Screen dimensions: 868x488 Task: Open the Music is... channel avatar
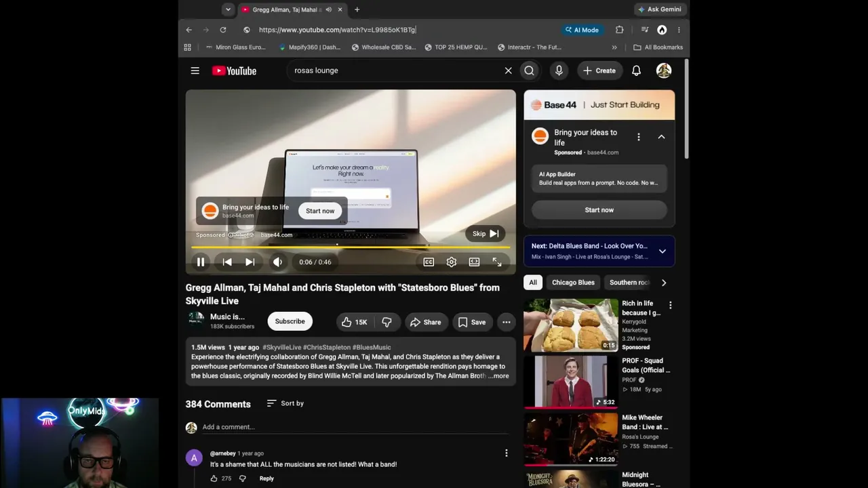(196, 321)
